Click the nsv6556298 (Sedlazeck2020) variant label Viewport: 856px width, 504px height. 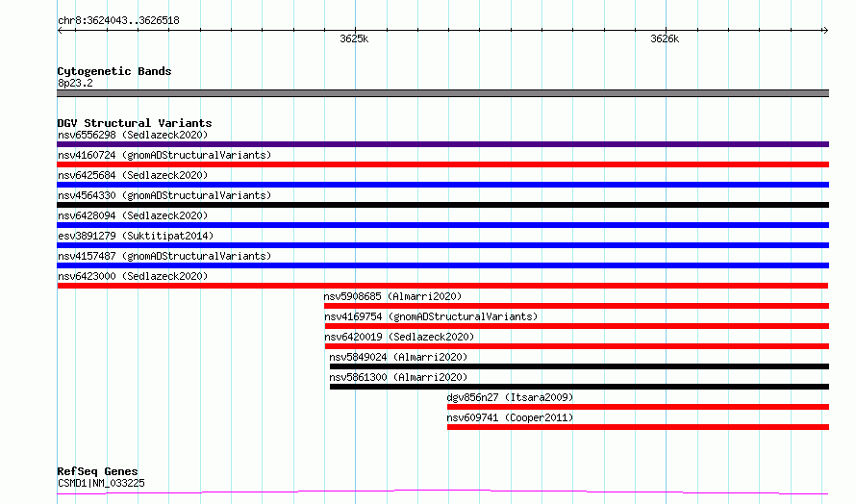[133, 135]
